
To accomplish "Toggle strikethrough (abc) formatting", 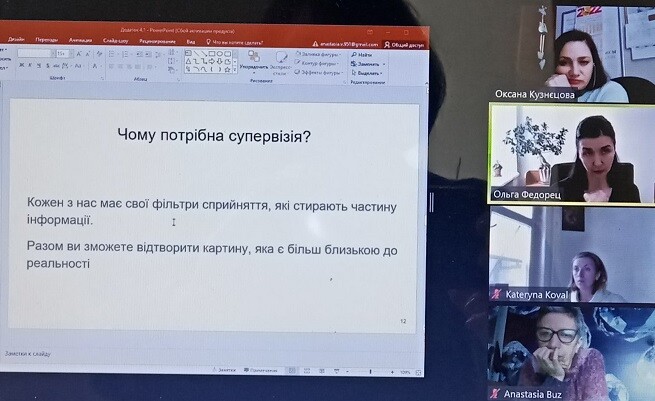I will coord(56,66).
